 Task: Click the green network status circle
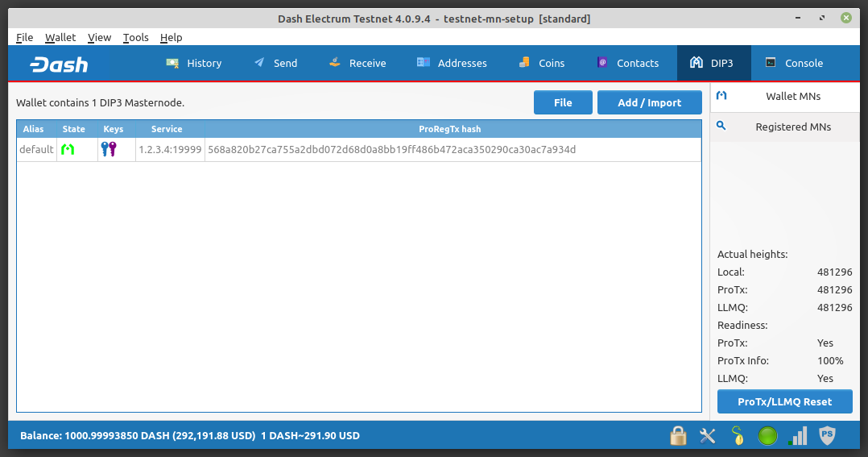767,436
